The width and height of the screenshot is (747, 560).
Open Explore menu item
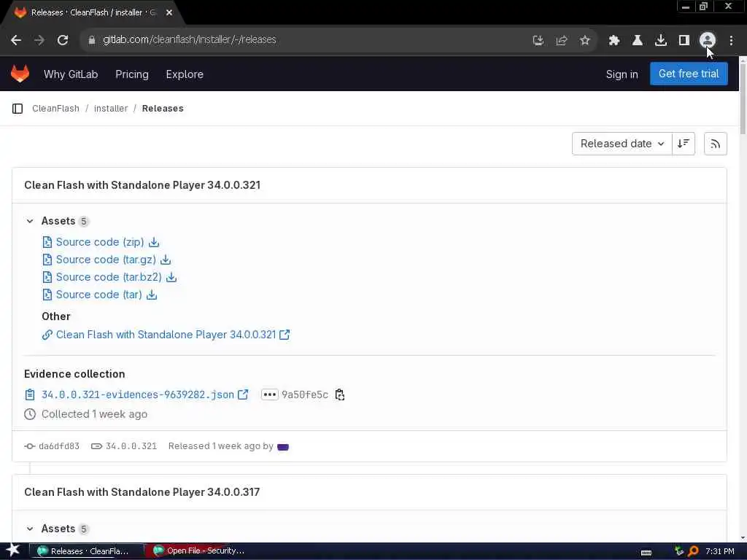[185, 74]
